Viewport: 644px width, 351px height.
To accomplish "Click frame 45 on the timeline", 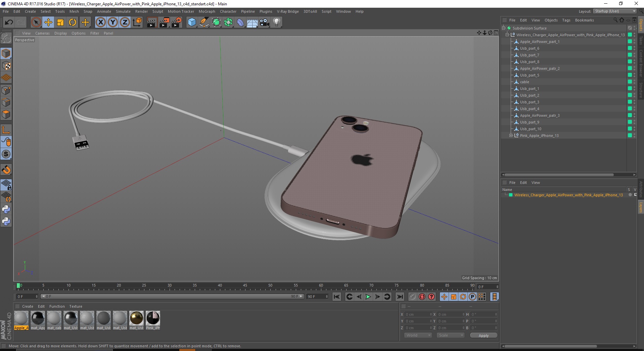I will (x=245, y=286).
